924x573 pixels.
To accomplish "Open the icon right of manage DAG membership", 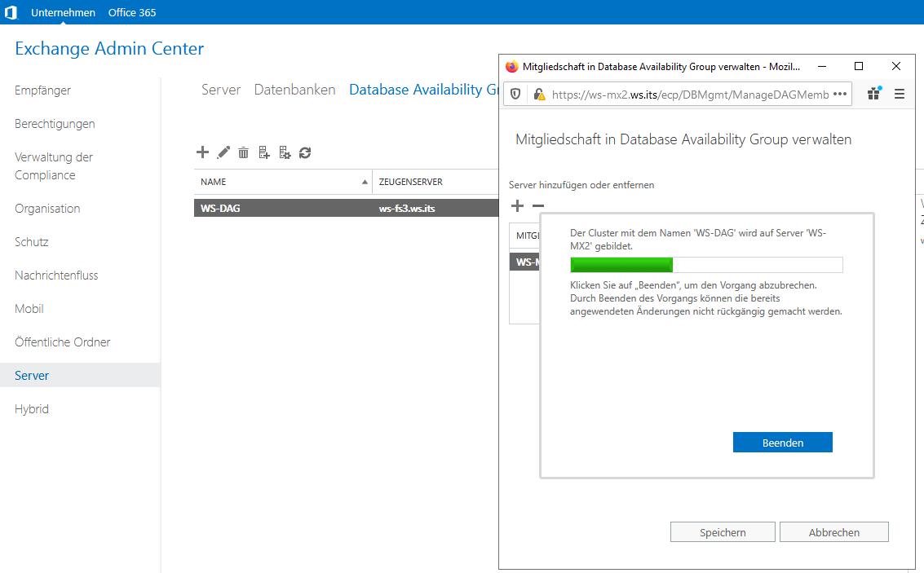I will [x=285, y=153].
